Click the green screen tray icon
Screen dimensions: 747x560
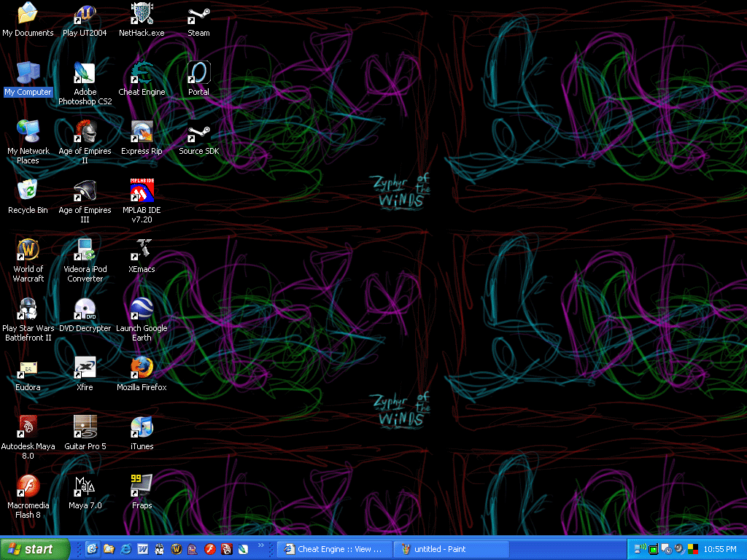654,550
